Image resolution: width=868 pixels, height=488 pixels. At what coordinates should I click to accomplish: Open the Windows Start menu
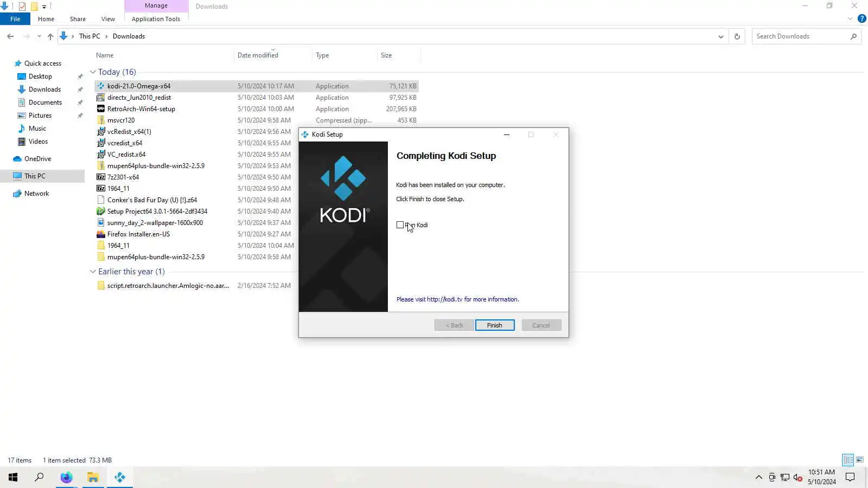pos(13,478)
